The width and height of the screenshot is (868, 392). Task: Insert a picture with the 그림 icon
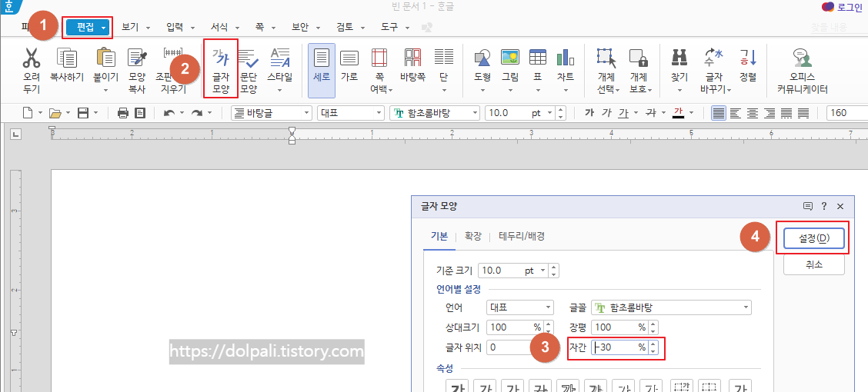pos(510,58)
